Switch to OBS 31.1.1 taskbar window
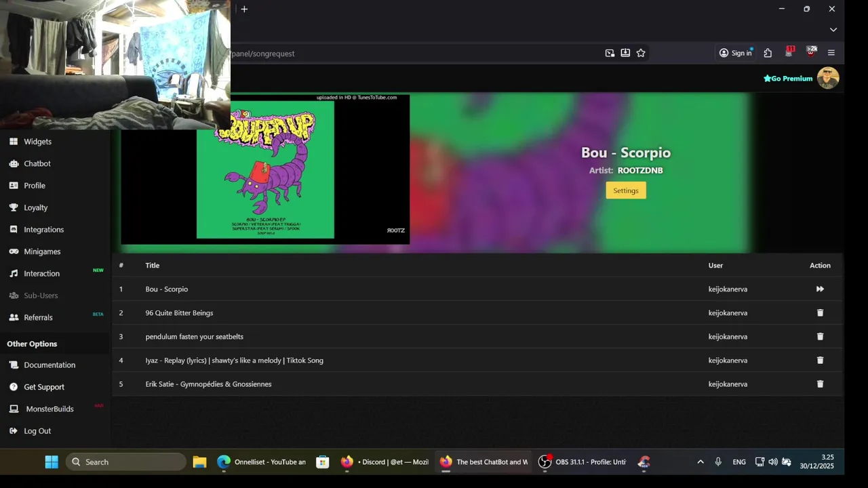Screen dimensions: 868x488 pyautogui.click(x=583, y=462)
